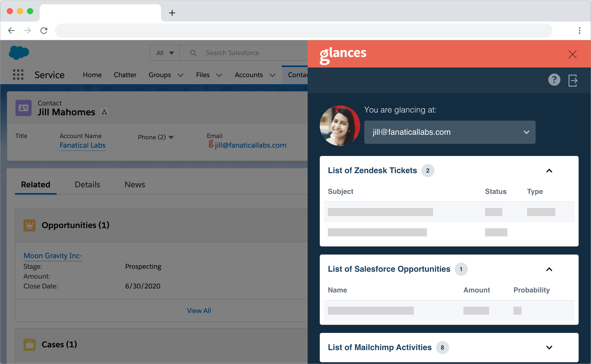This screenshot has height=364, width=591.
Task: Open Glances help question mark
Action: (x=554, y=80)
